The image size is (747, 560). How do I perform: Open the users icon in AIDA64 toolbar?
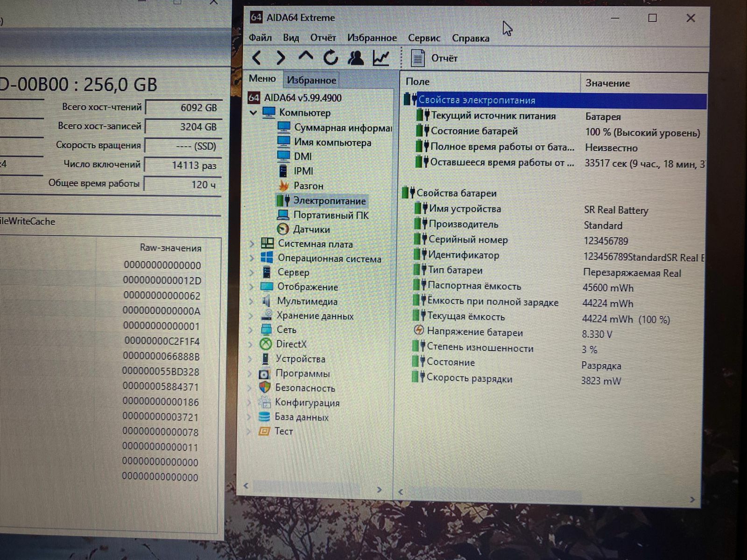coord(356,58)
